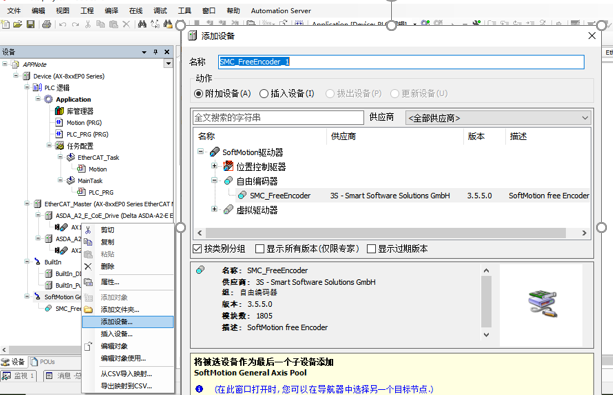
Task: Click the scissors icon beside 剪切 in context menu
Action: tap(88, 230)
